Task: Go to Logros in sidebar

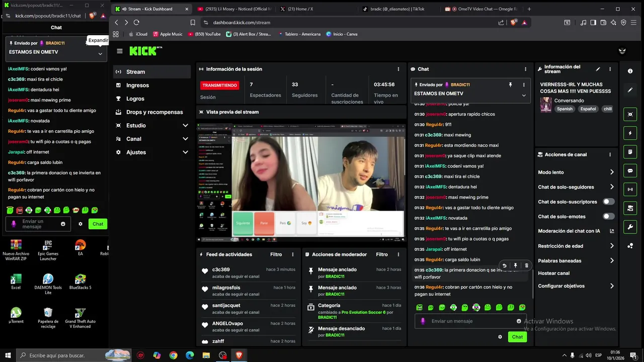Action: point(152,99)
